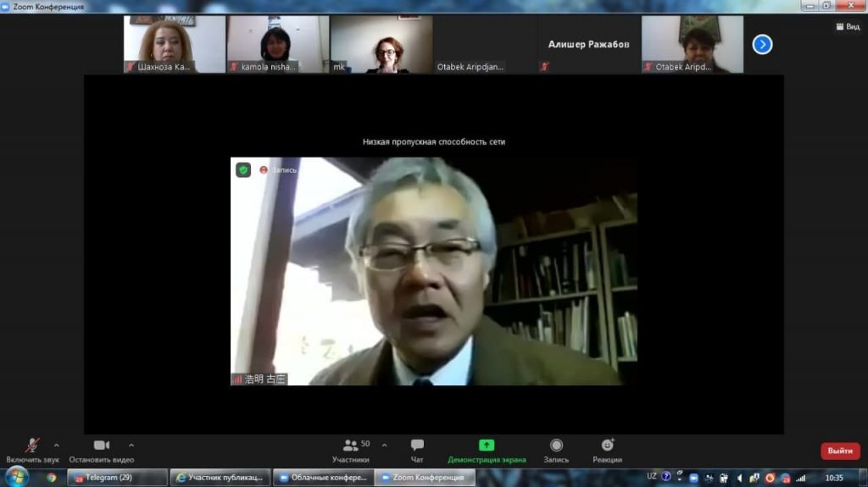
Task: Open Chrome from the taskbar
Action: [x=51, y=478]
